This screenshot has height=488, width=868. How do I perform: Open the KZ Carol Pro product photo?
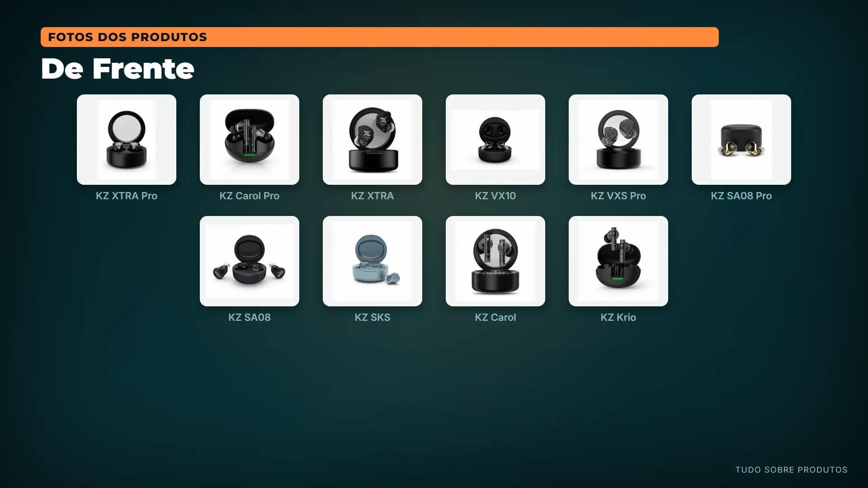click(250, 139)
